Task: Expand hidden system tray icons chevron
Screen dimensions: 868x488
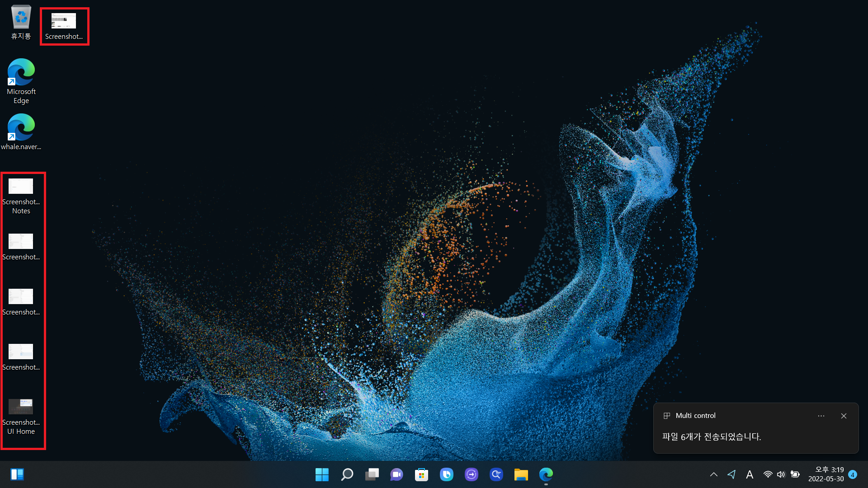Action: (x=713, y=474)
